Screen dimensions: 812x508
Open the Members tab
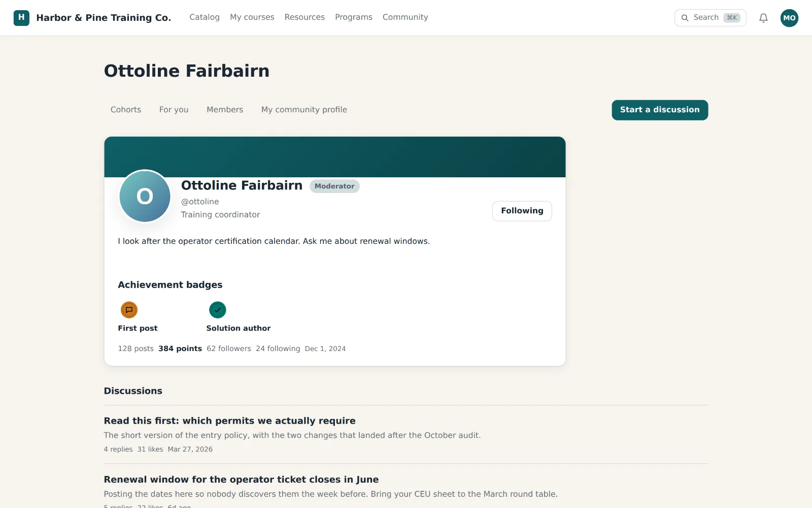click(225, 110)
